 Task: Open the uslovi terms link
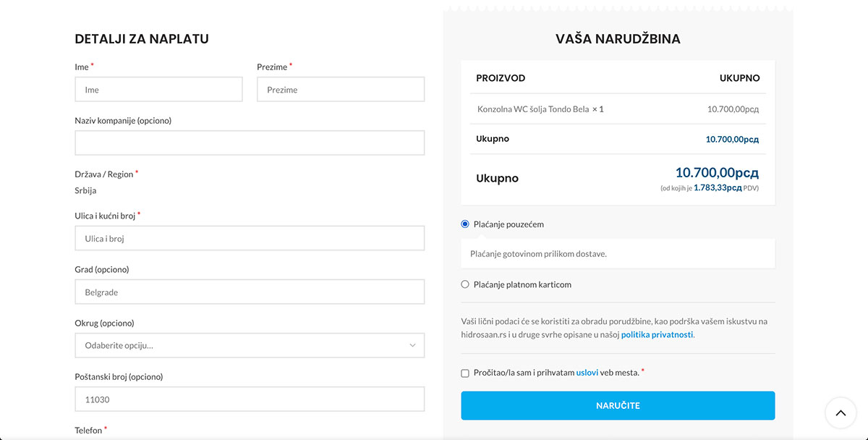pos(587,373)
